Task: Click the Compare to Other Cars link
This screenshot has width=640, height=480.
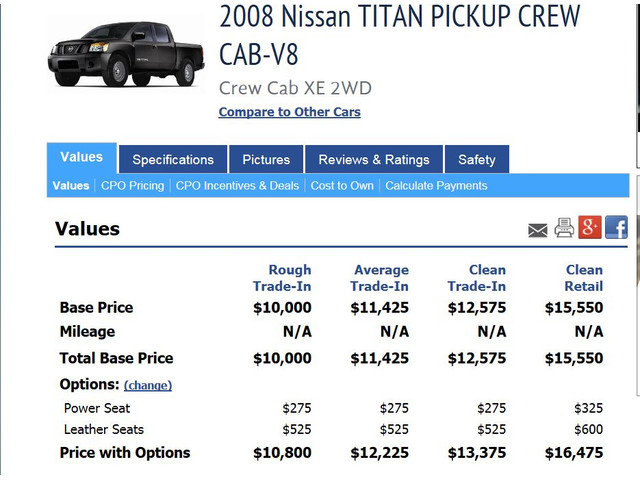Action: (290, 112)
